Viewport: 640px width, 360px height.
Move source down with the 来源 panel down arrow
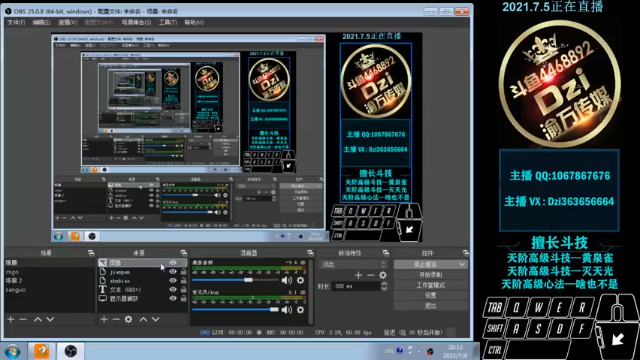[x=156, y=319]
